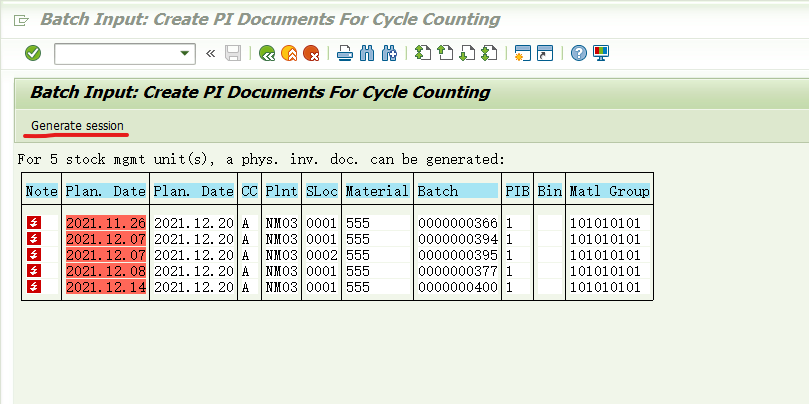Click the Print icon
This screenshot has height=404, width=809.
point(345,53)
